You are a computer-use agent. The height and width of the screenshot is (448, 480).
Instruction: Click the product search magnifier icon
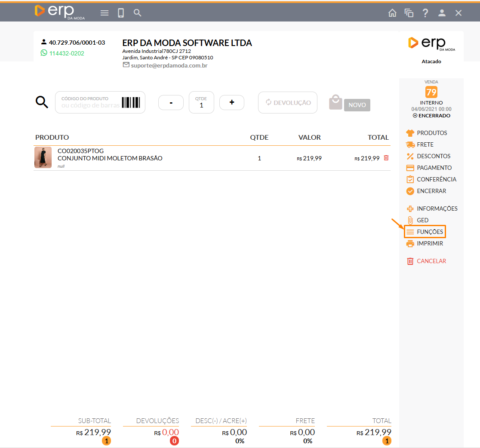pyautogui.click(x=42, y=102)
